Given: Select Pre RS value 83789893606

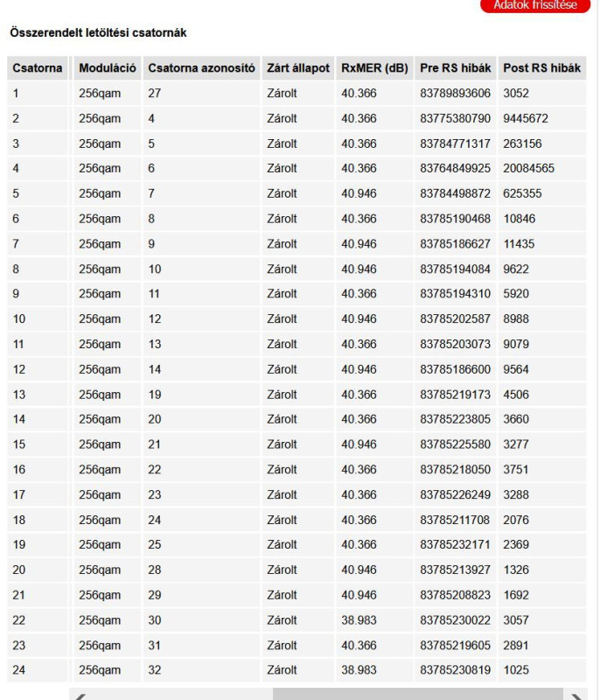Looking at the screenshot, I should (455, 94).
